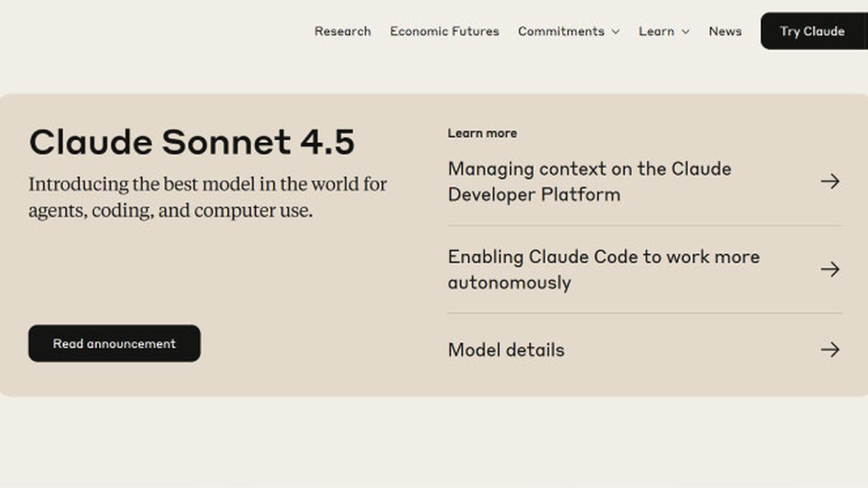868x488 pixels.
Task: Click the arrow icon beside Model details
Action: tap(830, 350)
